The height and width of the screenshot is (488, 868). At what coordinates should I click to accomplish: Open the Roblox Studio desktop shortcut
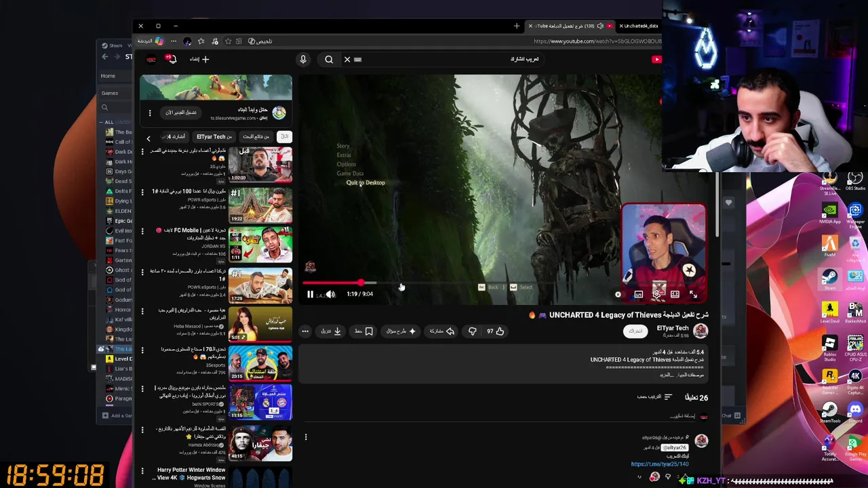click(x=830, y=348)
